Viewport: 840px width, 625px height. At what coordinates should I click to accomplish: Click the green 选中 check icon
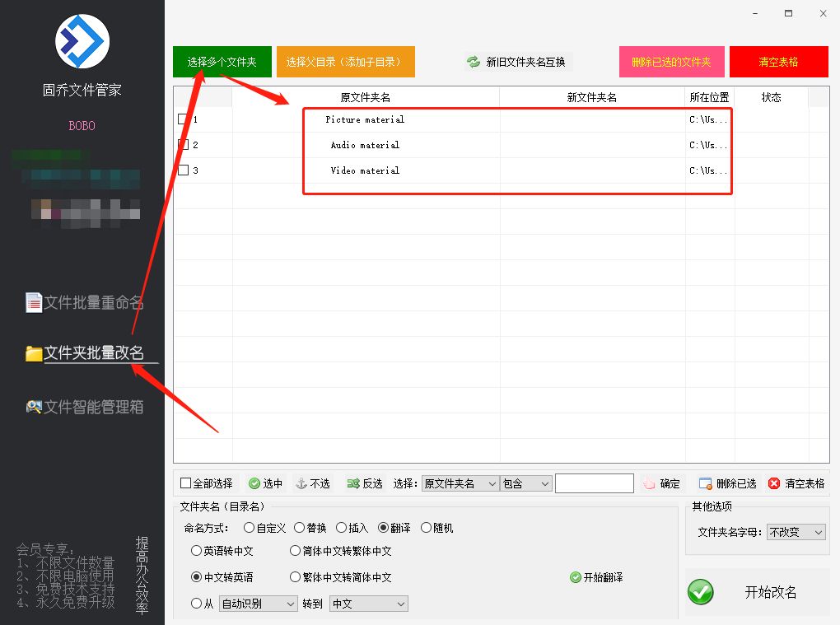click(255, 483)
